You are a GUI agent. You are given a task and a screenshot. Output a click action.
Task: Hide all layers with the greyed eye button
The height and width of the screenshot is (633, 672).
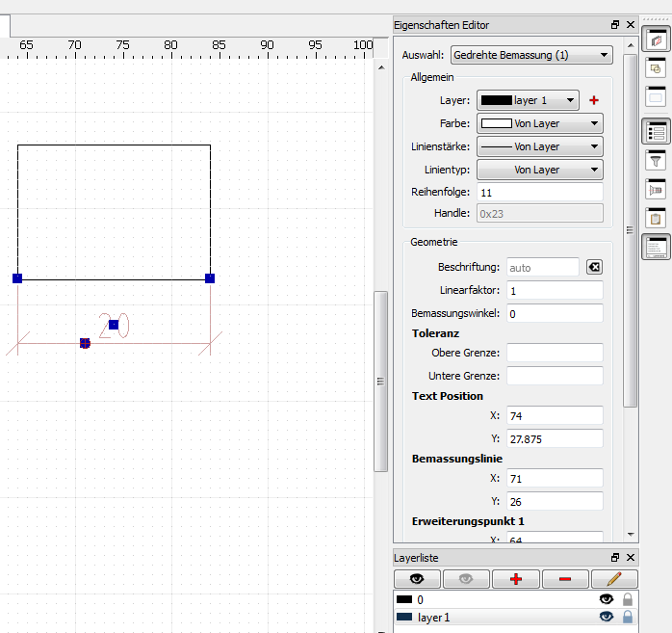coord(466,579)
